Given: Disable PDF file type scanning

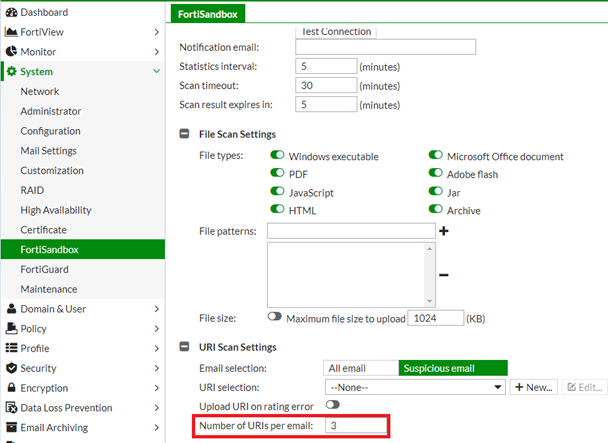Looking at the screenshot, I should coord(278,174).
